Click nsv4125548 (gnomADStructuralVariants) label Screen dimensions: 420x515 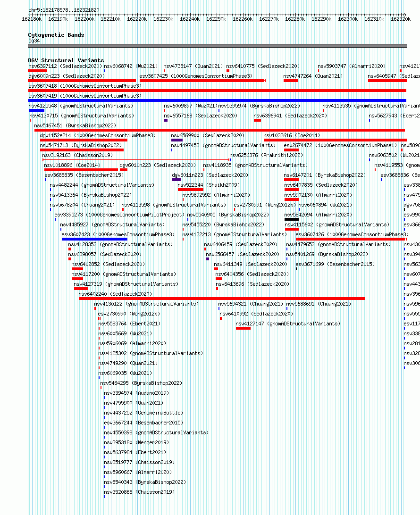(81, 106)
